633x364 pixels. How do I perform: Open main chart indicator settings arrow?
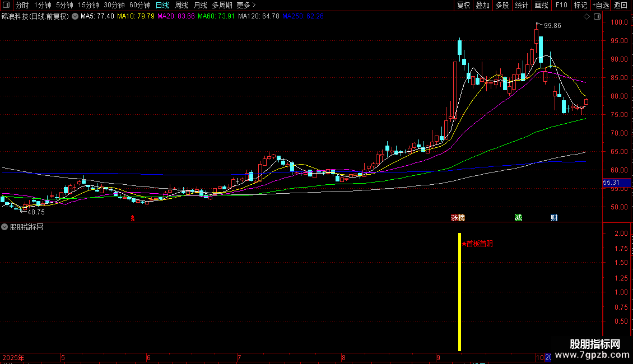tap(75, 17)
